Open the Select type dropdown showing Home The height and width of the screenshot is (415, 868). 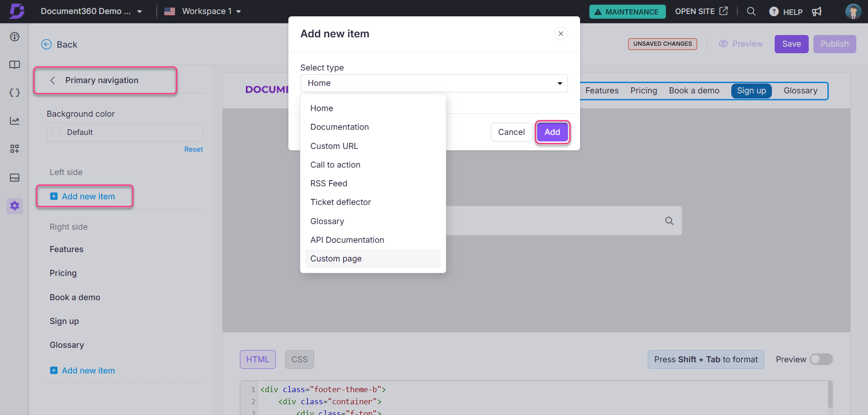click(x=434, y=83)
